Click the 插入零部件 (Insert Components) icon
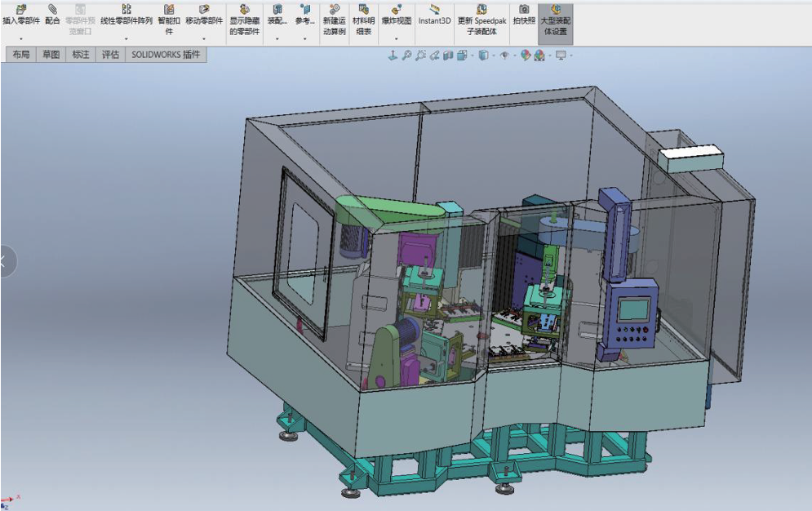 pos(21,10)
